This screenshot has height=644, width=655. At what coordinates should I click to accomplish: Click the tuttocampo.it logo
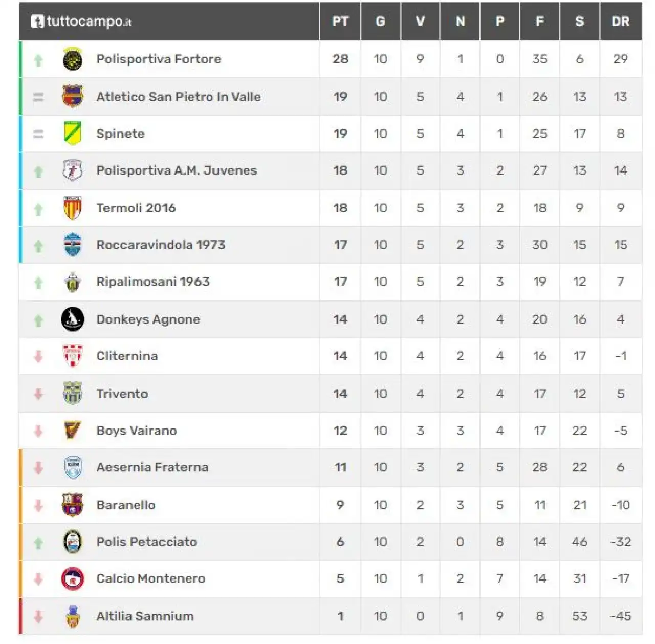click(x=81, y=21)
